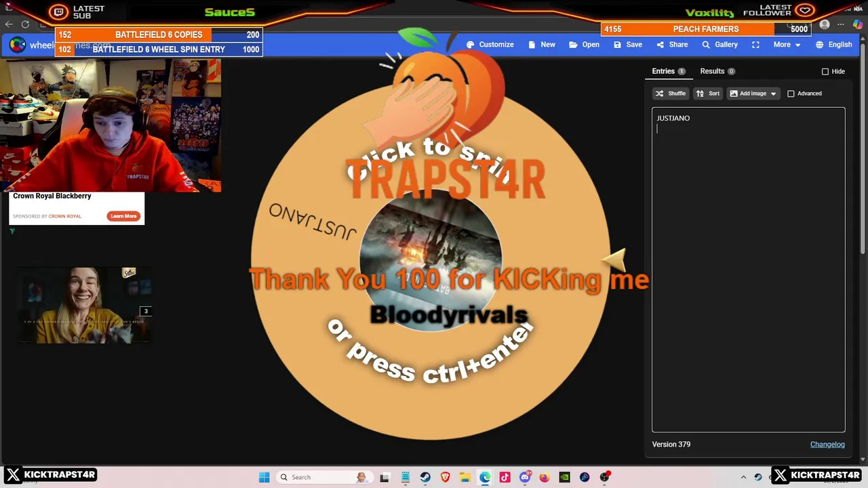This screenshot has width=868, height=488.
Task: Enable the Advanced checkbox
Action: click(x=791, y=94)
